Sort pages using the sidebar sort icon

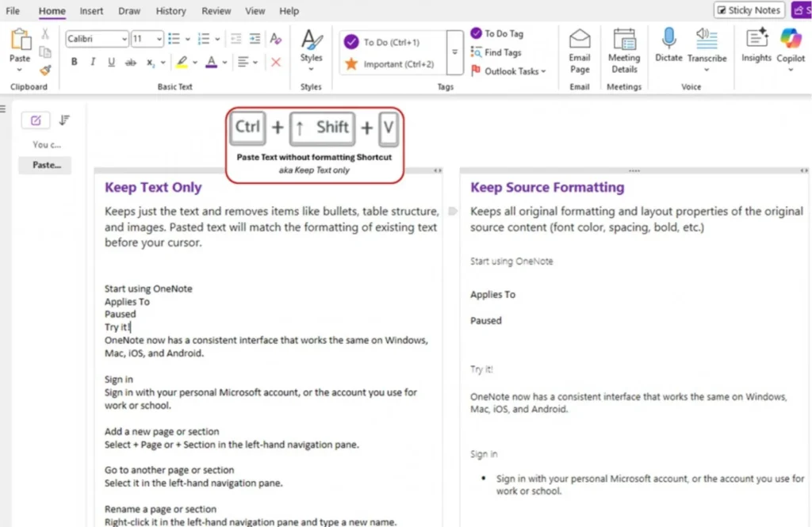tap(65, 120)
